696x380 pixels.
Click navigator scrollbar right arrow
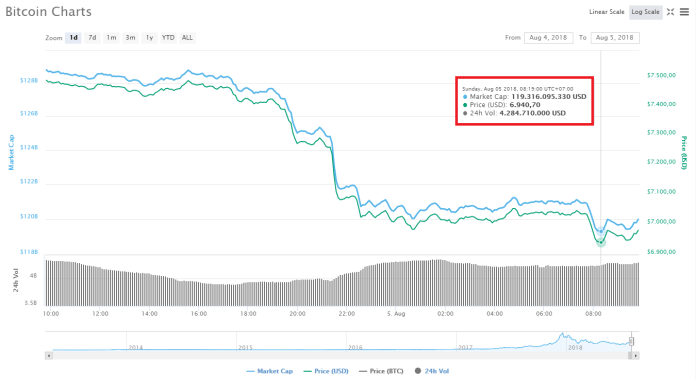click(636, 356)
